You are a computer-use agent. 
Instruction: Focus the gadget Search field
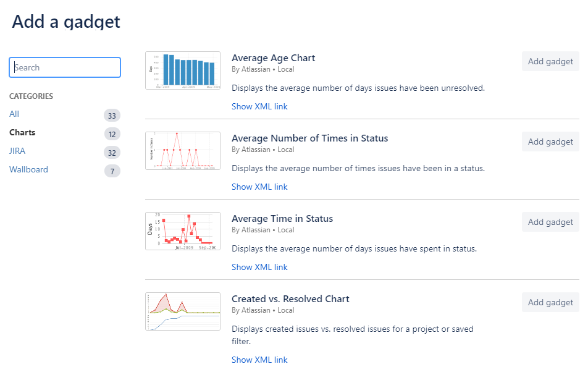[65, 67]
